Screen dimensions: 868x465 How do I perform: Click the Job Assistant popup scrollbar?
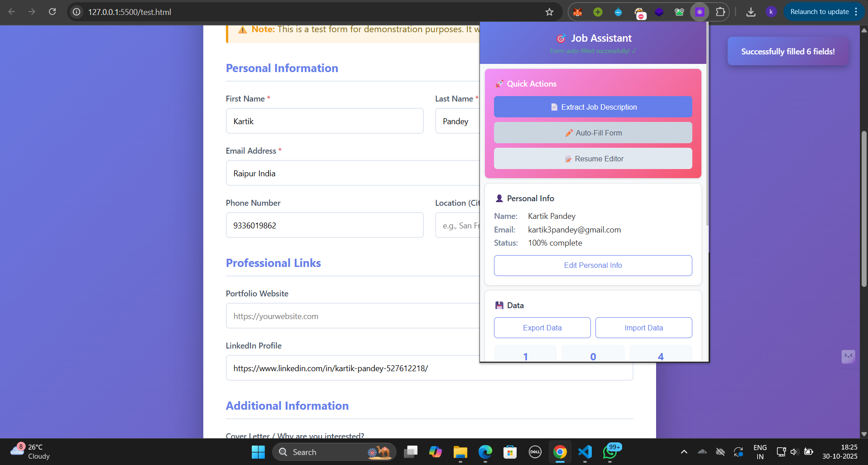coord(707,125)
